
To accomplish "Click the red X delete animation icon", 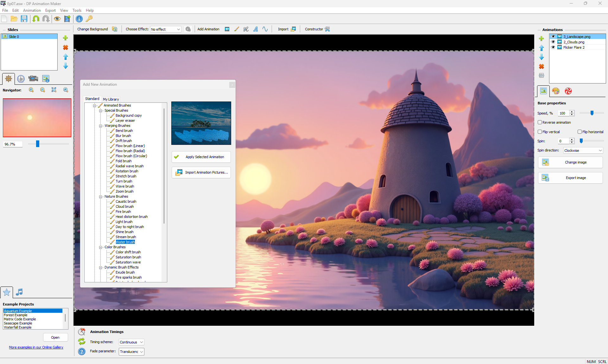I will [x=541, y=66].
